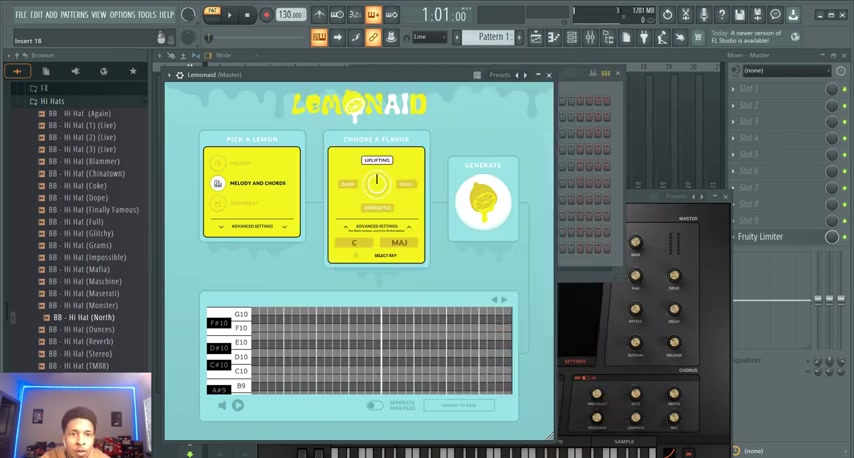The width and height of the screenshot is (854, 458).
Task: Expand the Slot 1 arrow in mixer
Action: pyautogui.click(x=733, y=89)
